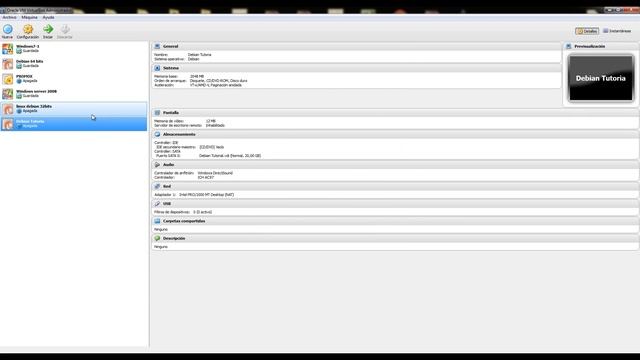Click the IDE secundario maestro CD/DVD entry
This screenshot has height=360, width=640.
(211, 147)
